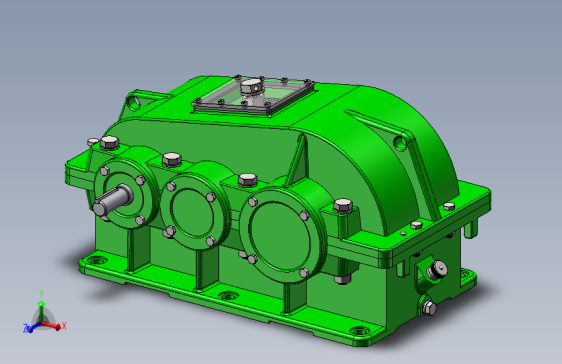562x364 pixels.
Task: Select the lifting eye hole at upper left housing
Action: [134, 102]
